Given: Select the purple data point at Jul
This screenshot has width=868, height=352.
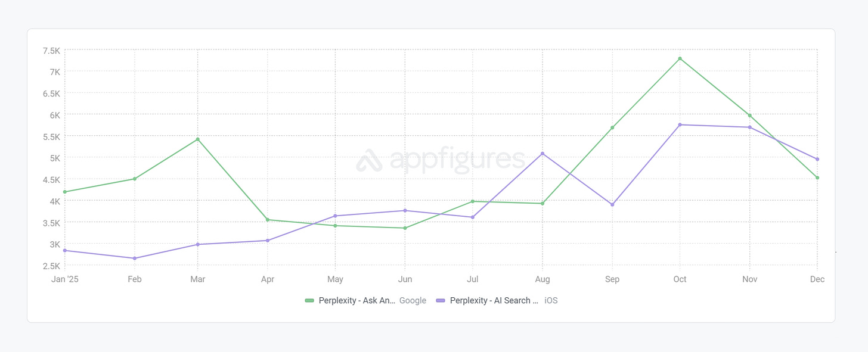Looking at the screenshot, I should point(473,217).
